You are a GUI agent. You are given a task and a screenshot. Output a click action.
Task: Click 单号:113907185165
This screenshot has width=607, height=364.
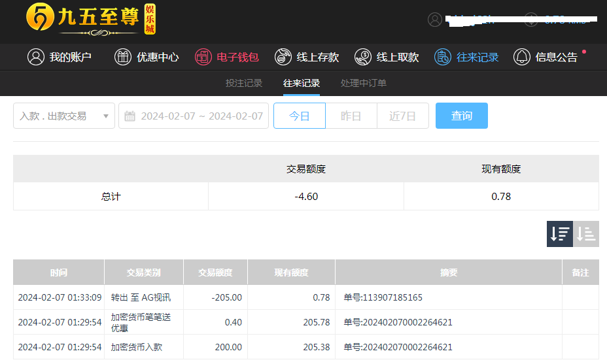[x=383, y=297]
